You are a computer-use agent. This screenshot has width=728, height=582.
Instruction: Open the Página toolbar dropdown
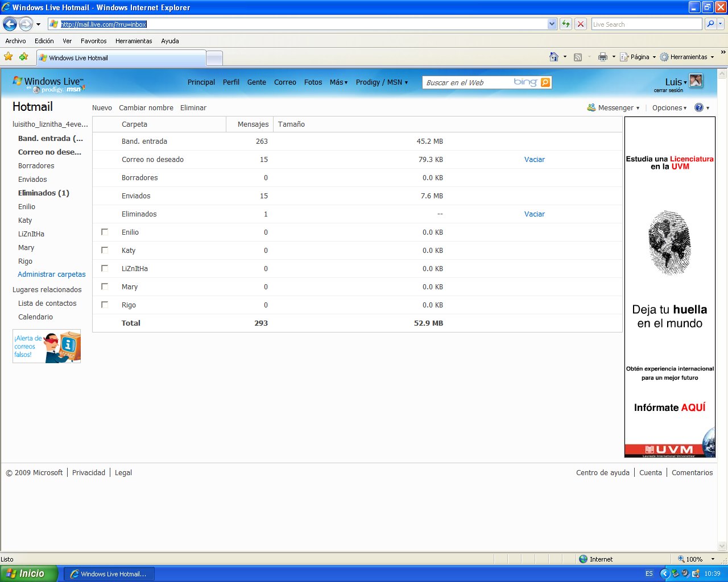pos(638,57)
